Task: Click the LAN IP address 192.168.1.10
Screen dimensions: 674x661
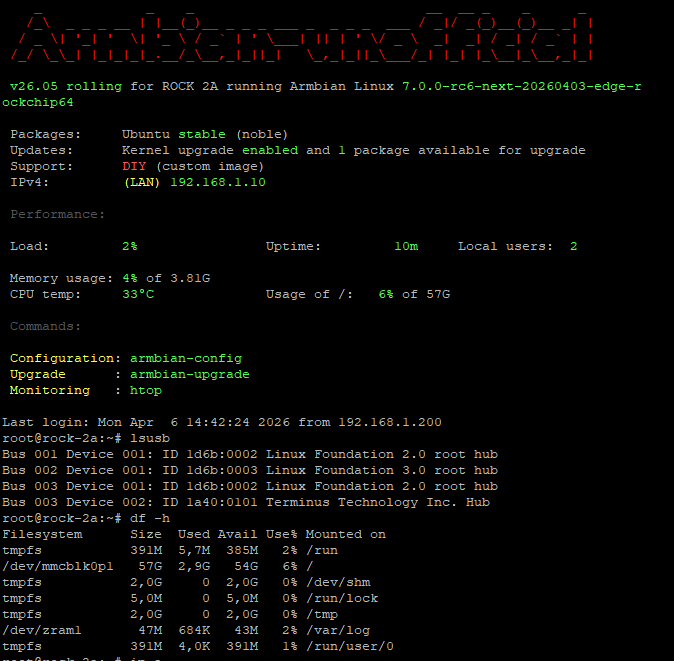Action: pyautogui.click(x=218, y=182)
